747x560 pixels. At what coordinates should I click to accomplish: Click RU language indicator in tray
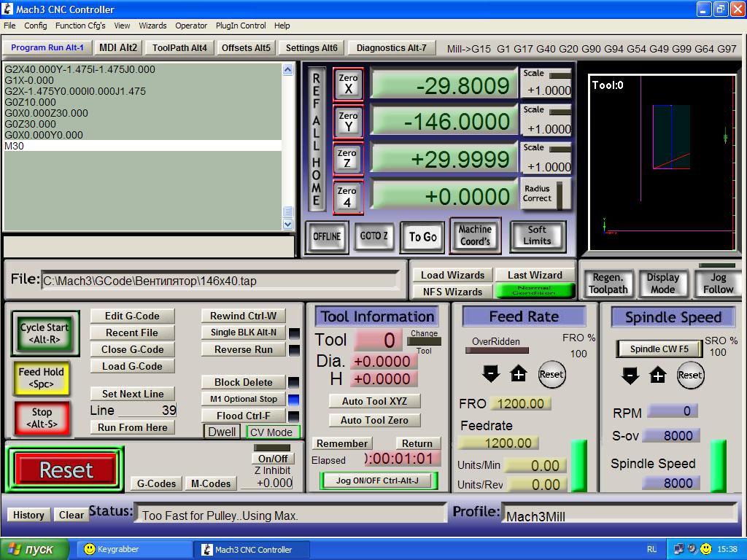pos(651,549)
